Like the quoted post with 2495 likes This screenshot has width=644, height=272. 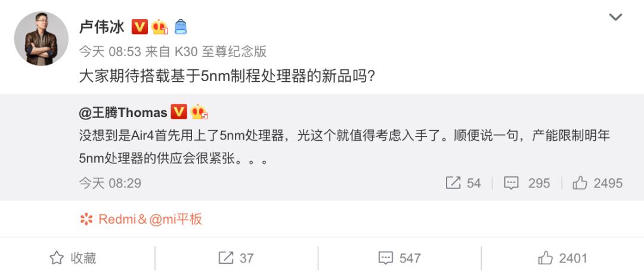pos(597,183)
